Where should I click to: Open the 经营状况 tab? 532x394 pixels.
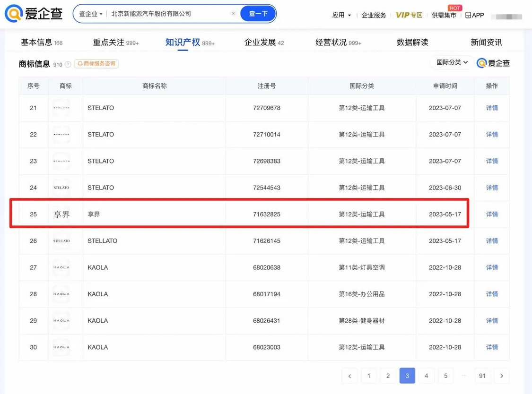click(338, 43)
